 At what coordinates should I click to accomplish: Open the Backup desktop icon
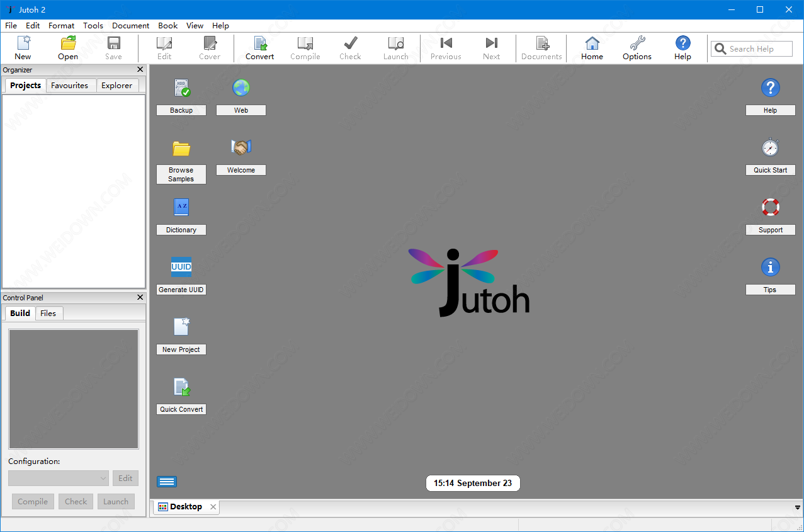(x=181, y=88)
